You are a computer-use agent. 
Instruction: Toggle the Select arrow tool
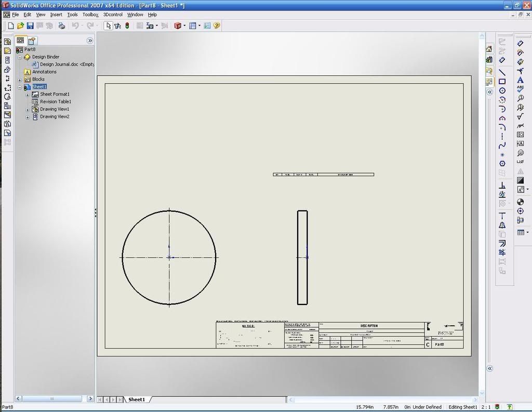(x=108, y=25)
